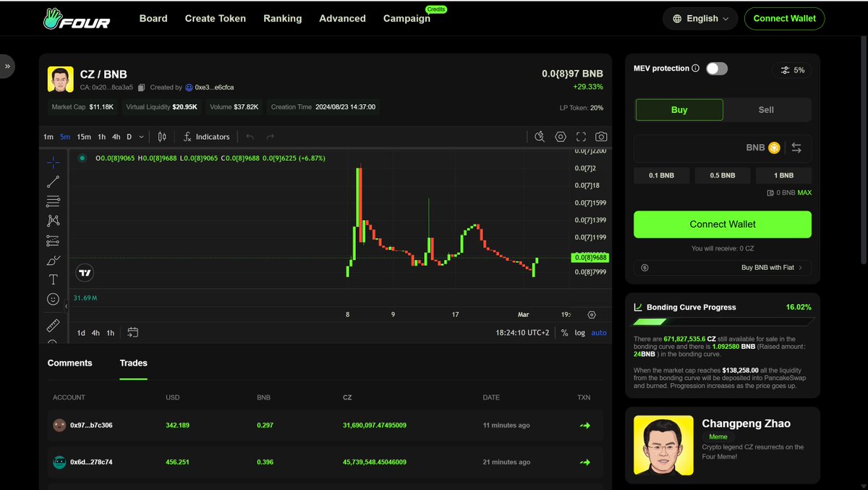Viewport: 868px width, 490px height.
Task: Open time axis settings hexagon icon
Action: (592, 315)
